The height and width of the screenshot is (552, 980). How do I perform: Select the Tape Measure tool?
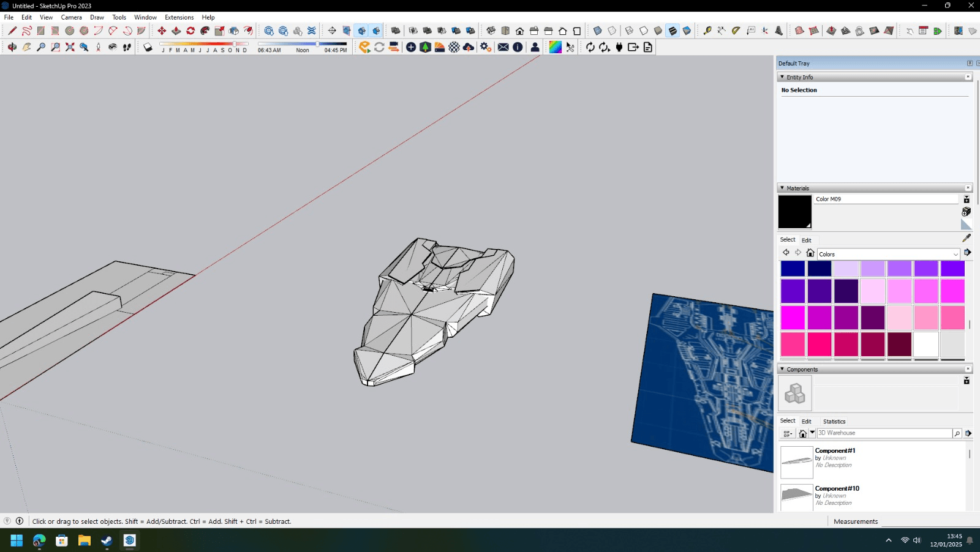coord(707,31)
